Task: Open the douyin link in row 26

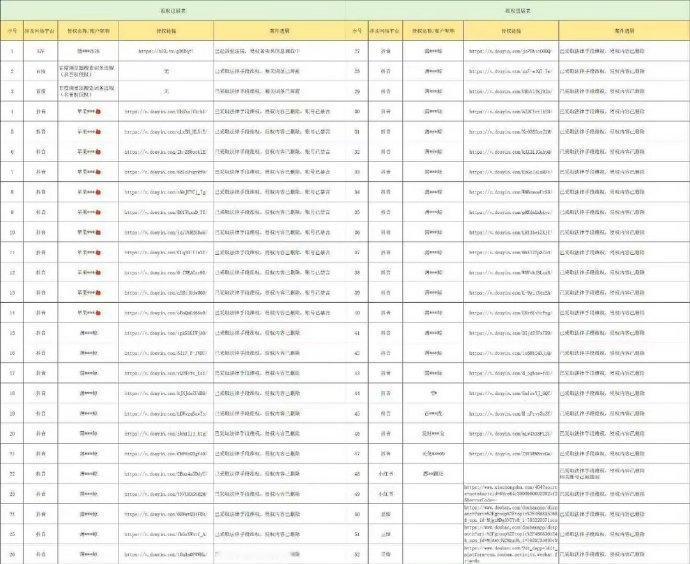Action: click(166, 554)
